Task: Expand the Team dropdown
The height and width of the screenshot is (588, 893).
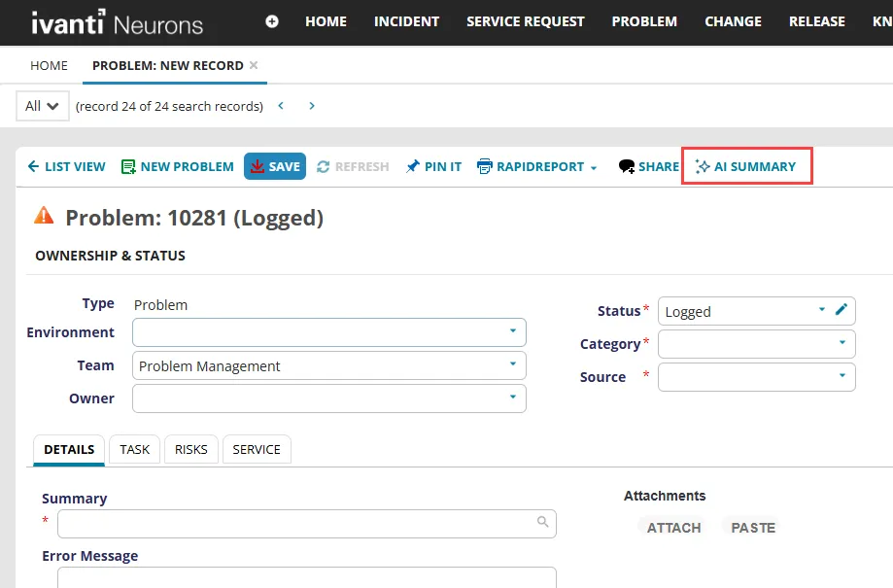Action: (x=512, y=364)
